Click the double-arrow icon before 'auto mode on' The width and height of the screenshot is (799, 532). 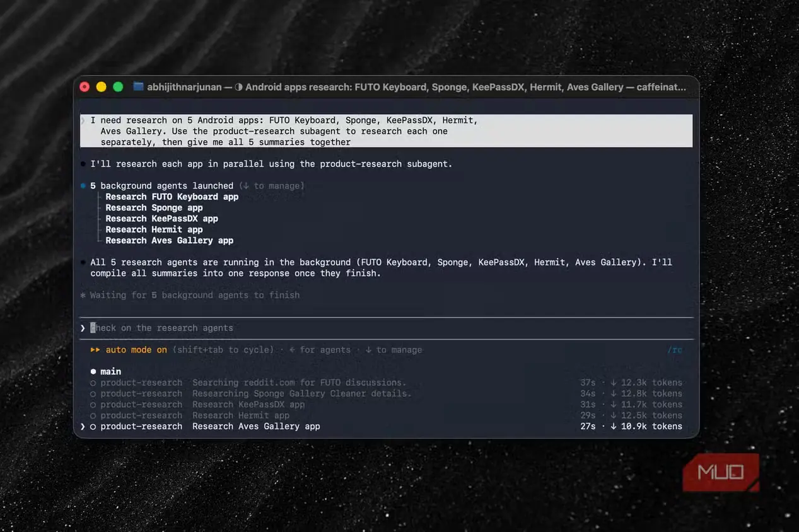pyautogui.click(x=95, y=350)
